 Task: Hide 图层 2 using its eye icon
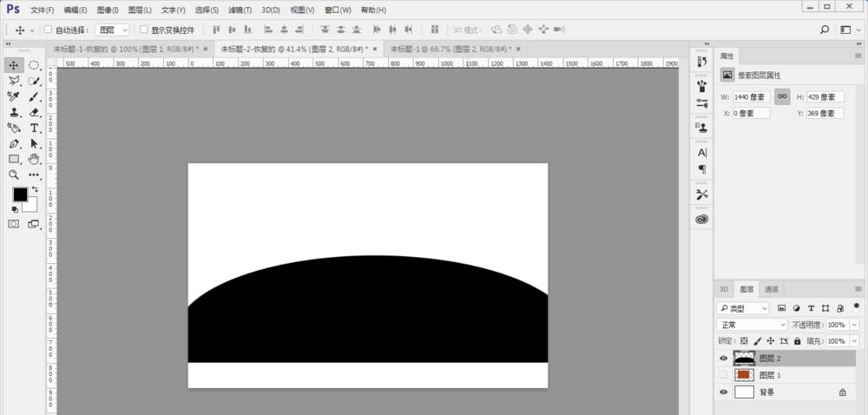(724, 358)
